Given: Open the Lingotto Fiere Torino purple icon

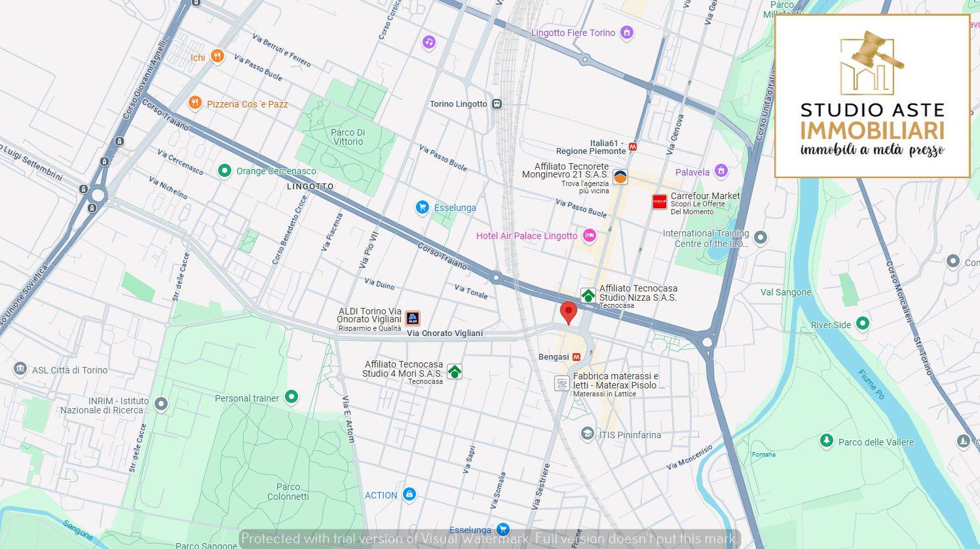Looking at the screenshot, I should (x=626, y=32).
